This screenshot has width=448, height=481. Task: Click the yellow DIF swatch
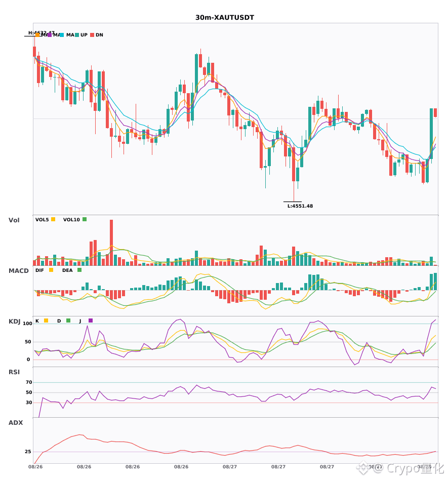51,270
